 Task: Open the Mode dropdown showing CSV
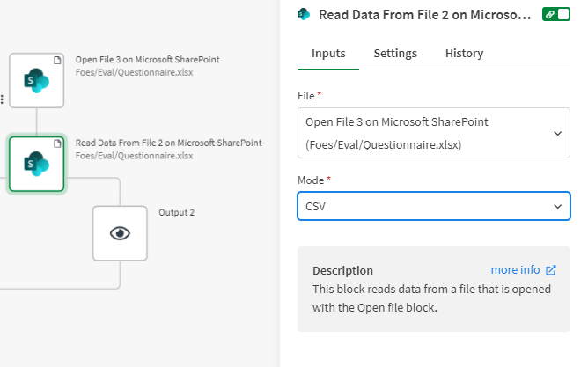433,205
